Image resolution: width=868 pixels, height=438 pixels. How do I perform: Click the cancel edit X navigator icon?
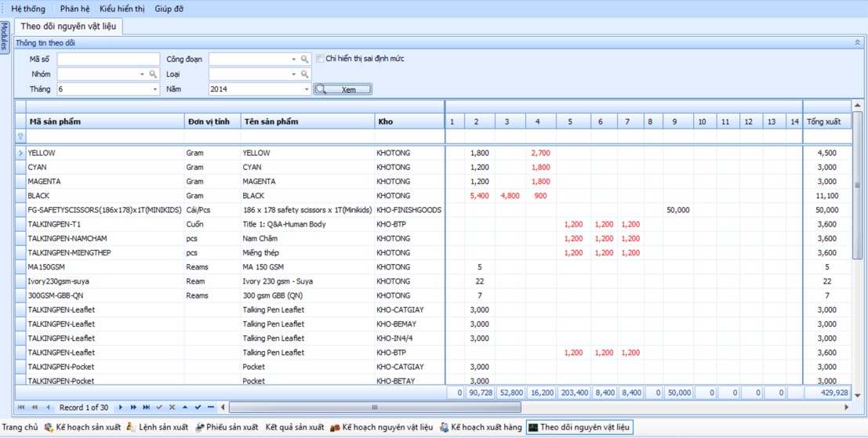pos(173,407)
